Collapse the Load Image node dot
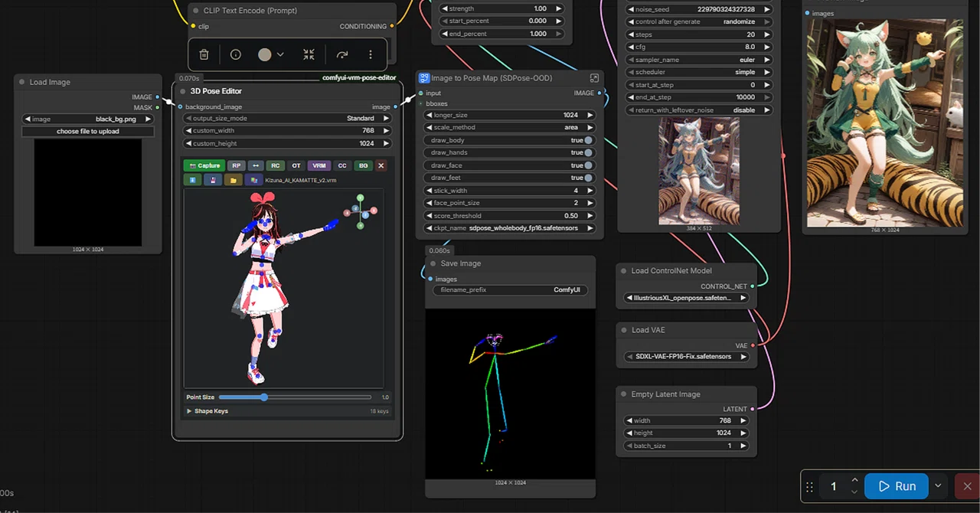Viewport: 980px width, 513px height. point(22,82)
